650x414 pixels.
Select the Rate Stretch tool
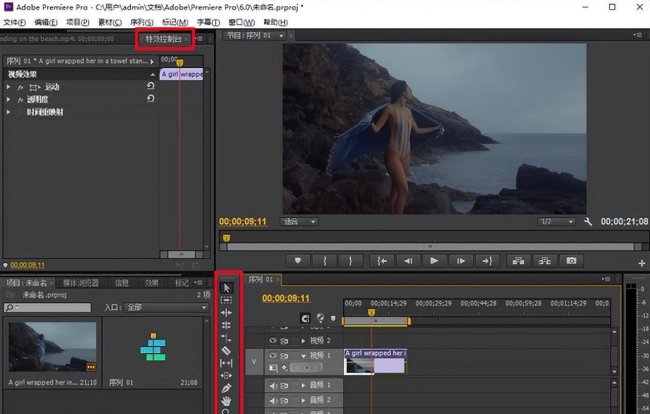[226, 338]
